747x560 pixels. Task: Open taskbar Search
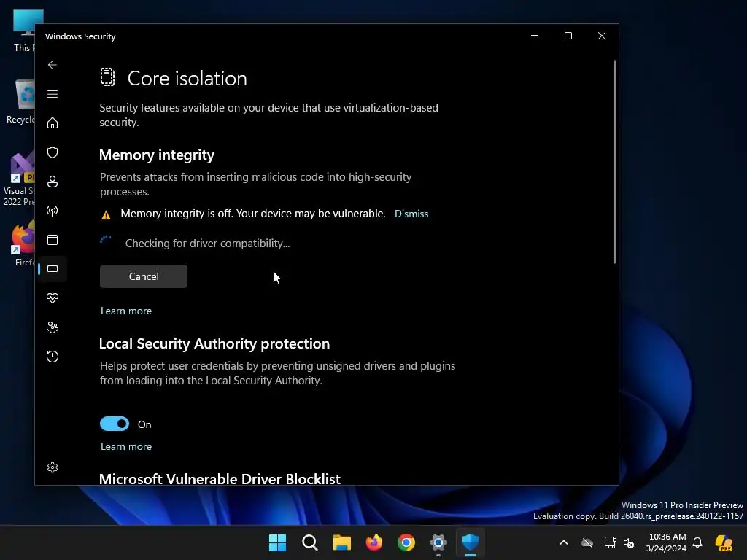(x=309, y=542)
